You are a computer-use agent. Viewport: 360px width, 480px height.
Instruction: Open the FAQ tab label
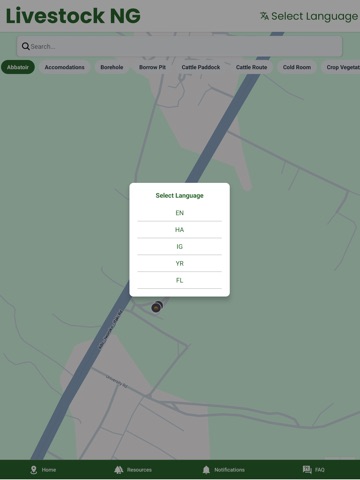tap(320, 470)
